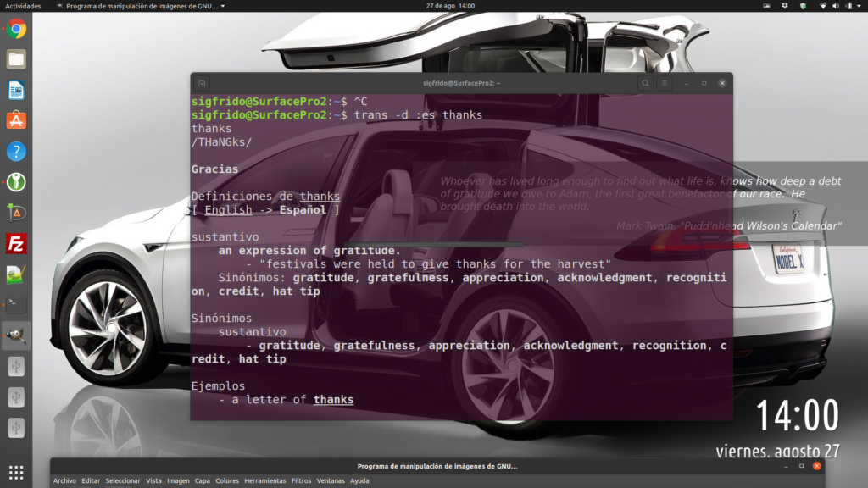Add a new terminal tab
This screenshot has width=868, height=488.
coord(202,83)
